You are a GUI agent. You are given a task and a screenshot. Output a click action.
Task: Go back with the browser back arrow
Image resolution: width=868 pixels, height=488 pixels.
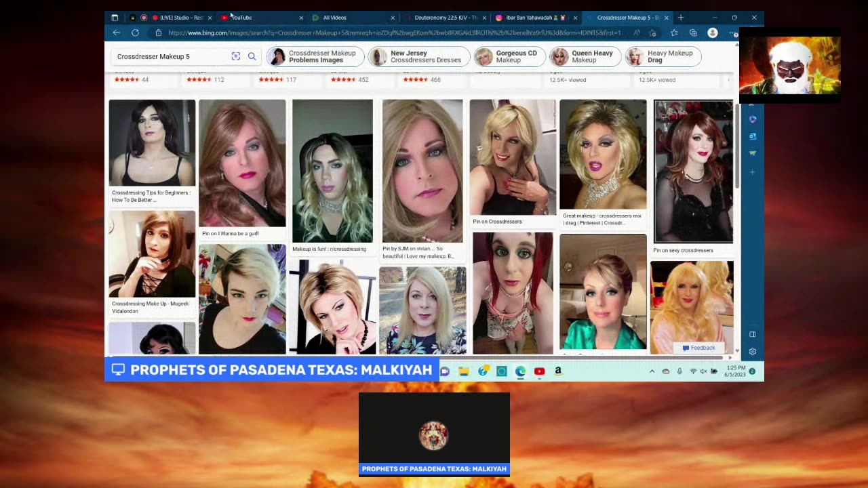click(117, 33)
